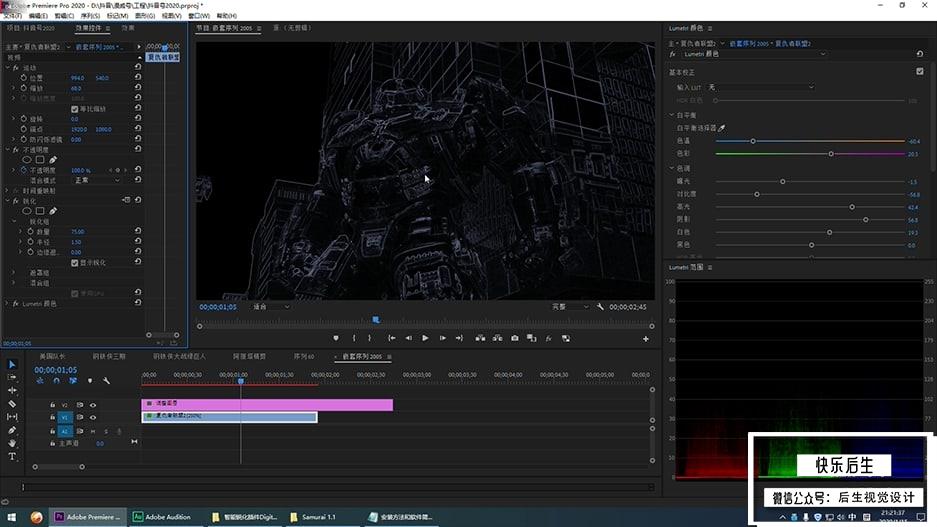The image size is (937, 527).
Task: Open the File menu
Action: (12, 16)
